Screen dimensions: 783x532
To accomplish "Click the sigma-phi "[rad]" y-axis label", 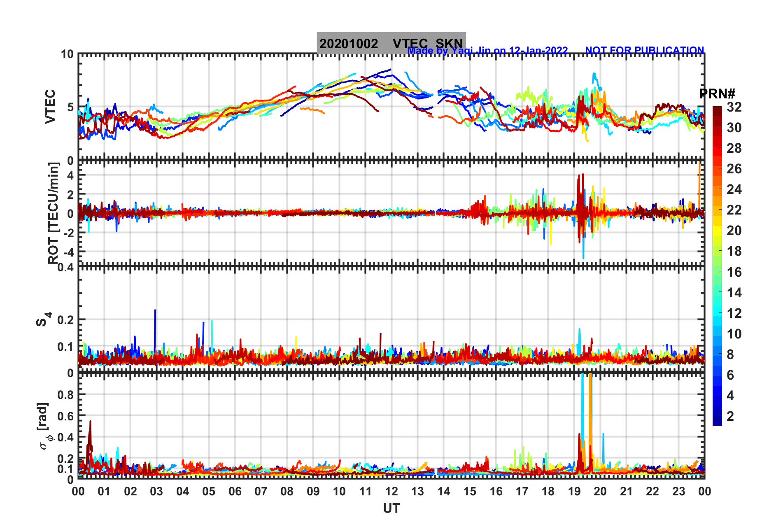I will [x=43, y=426].
